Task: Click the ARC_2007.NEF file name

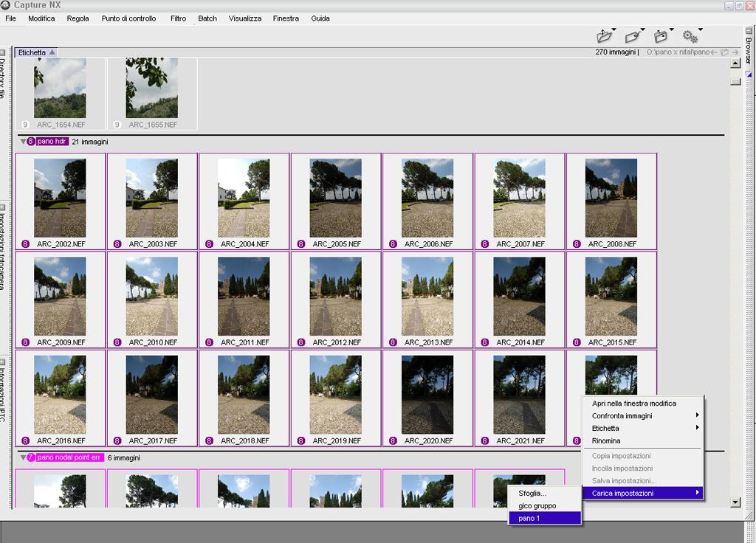Action: pyautogui.click(x=520, y=243)
